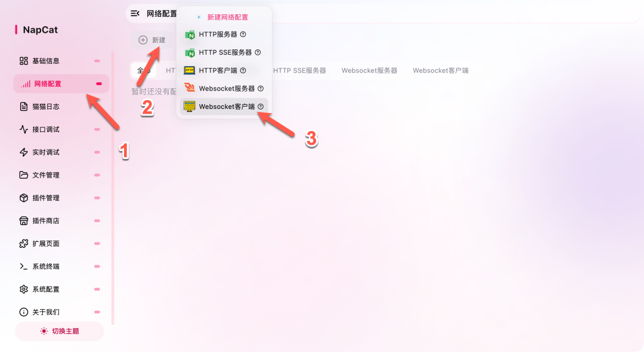The width and height of the screenshot is (644, 352).
Task: Open 系统配置 via its gear icon
Action: click(24, 289)
